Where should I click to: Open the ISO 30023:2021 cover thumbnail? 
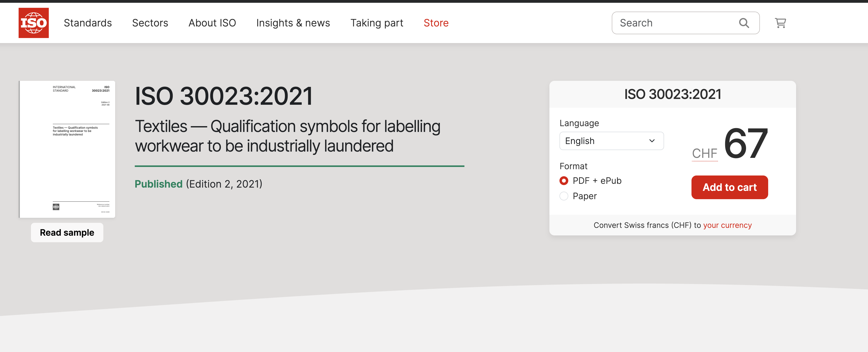[x=67, y=149]
